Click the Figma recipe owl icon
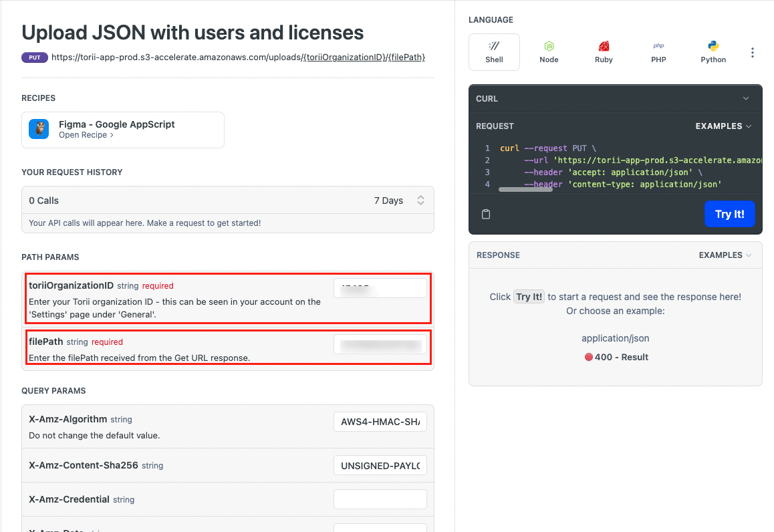 39,129
